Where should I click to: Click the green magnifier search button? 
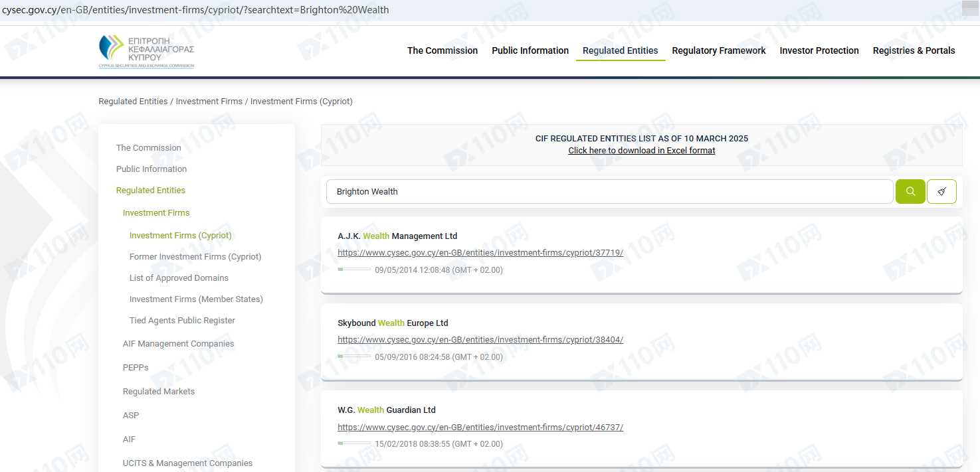coord(910,191)
